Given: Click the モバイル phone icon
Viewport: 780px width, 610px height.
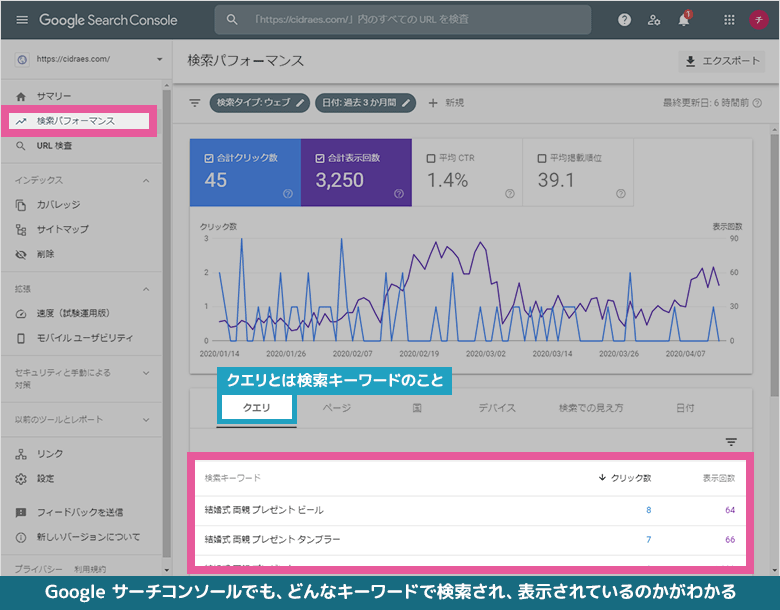Looking at the screenshot, I should (21, 338).
